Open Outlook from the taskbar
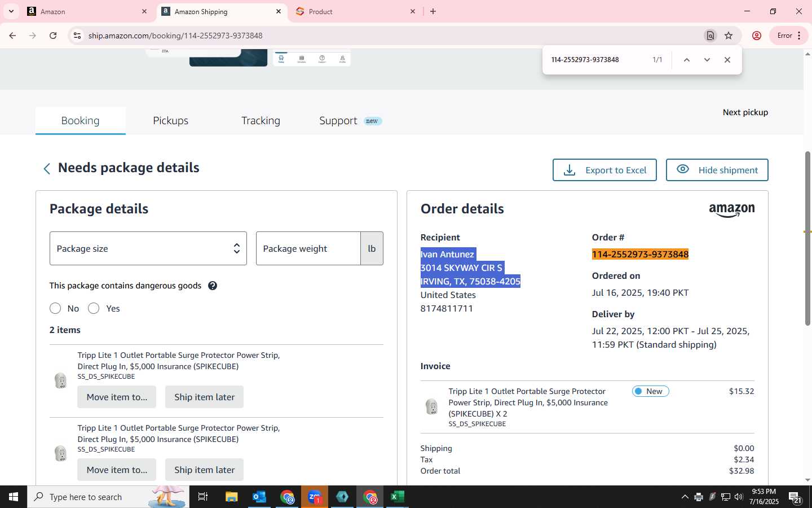Image resolution: width=812 pixels, height=508 pixels. tap(259, 497)
